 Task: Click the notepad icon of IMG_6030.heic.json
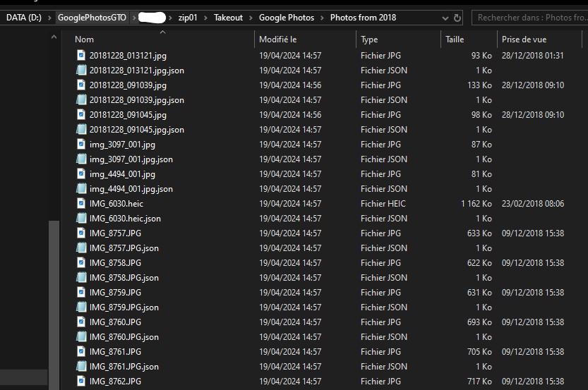81,218
